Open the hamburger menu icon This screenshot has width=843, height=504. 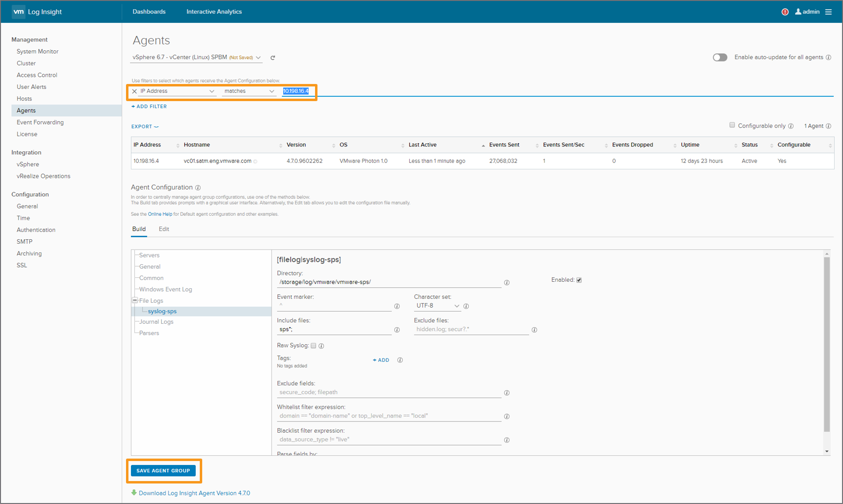coord(828,12)
